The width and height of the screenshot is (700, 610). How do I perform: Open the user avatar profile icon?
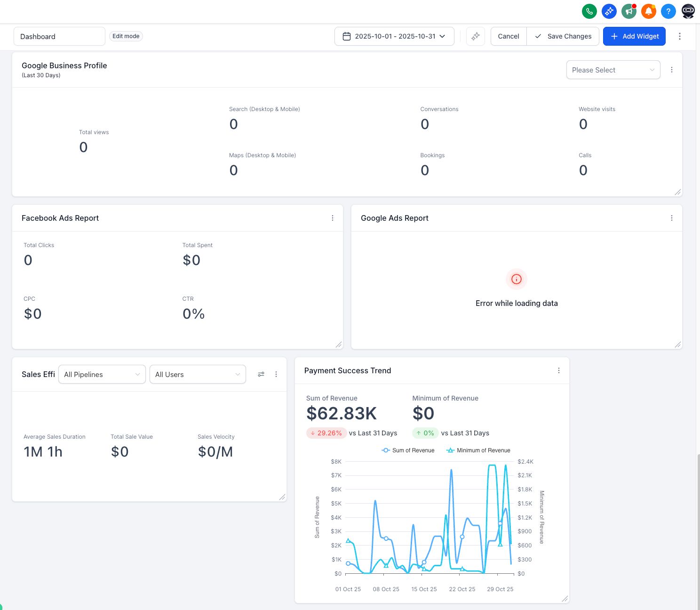(x=688, y=11)
